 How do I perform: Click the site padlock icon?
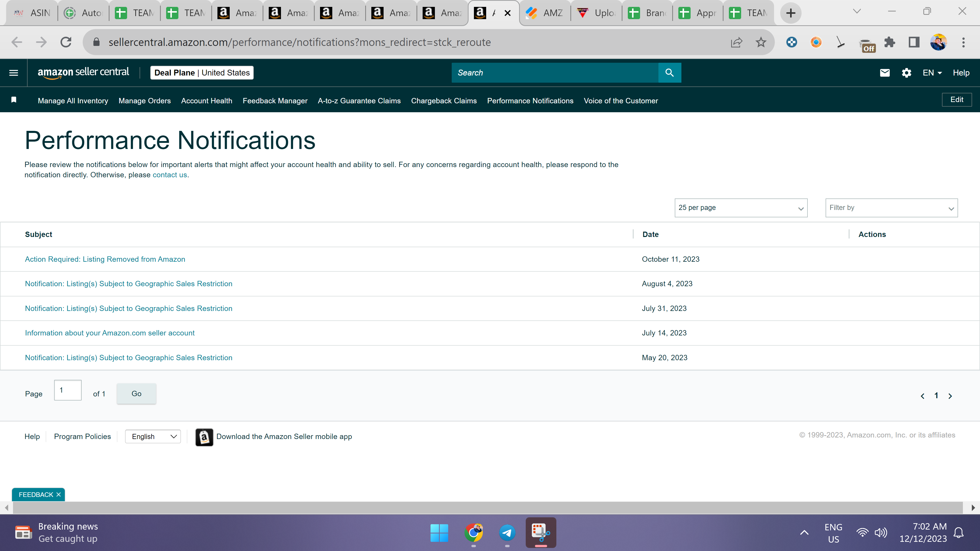point(97,42)
